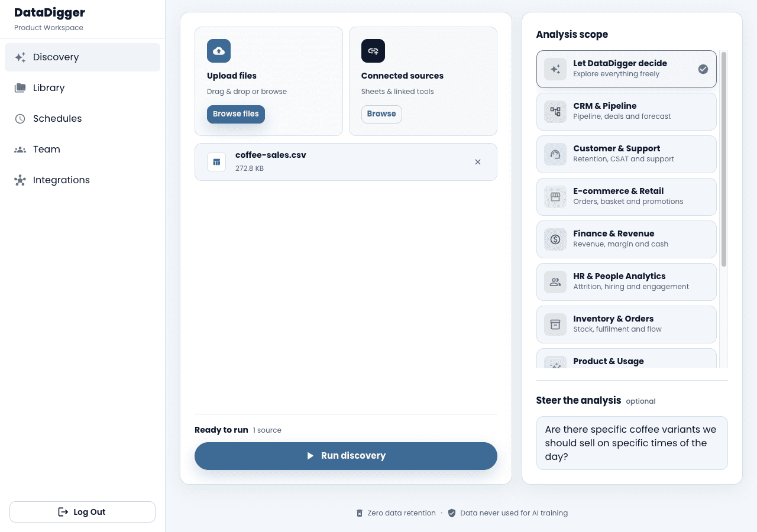Viewport: 757px width, 532px height.
Task: Click the Browse files button
Action: click(x=236, y=114)
